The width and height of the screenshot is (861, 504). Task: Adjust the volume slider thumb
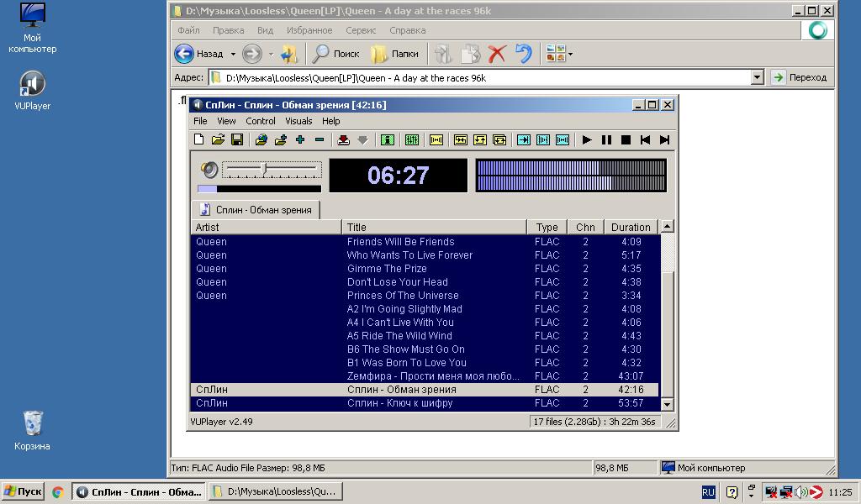click(x=264, y=169)
